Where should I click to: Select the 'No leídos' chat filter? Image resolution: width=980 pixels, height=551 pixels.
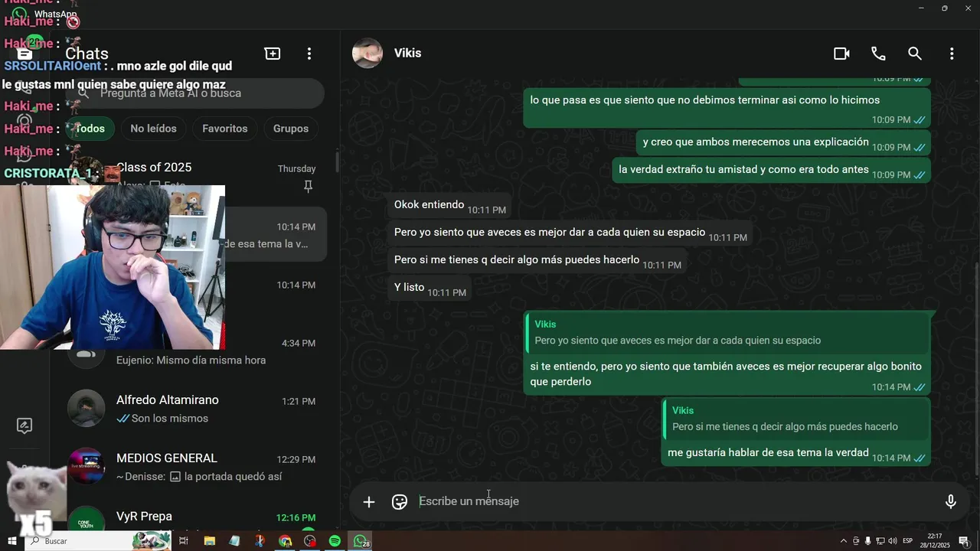pos(153,129)
